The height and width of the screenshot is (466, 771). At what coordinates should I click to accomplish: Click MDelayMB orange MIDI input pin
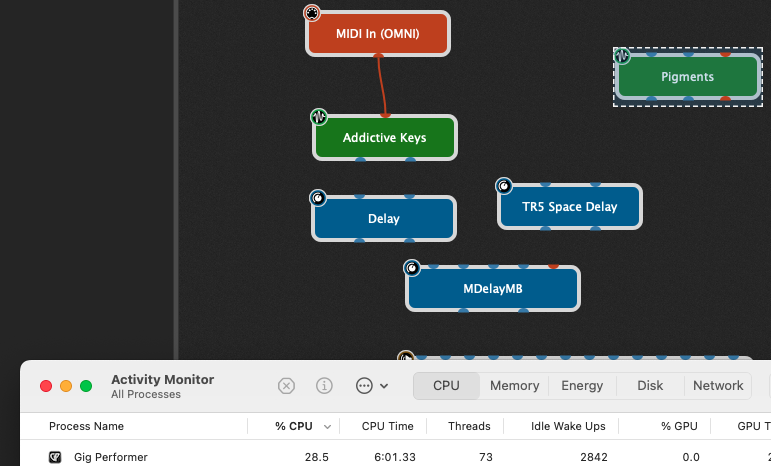coord(553,266)
